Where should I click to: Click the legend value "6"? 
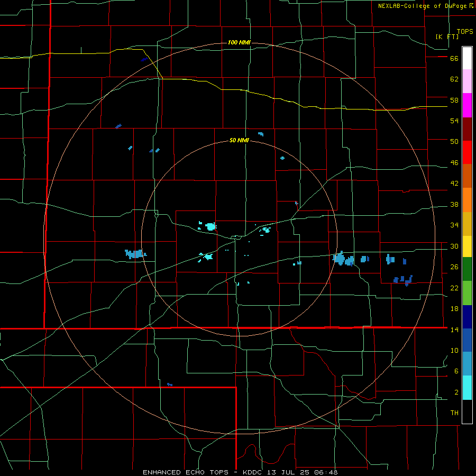coord(456,371)
